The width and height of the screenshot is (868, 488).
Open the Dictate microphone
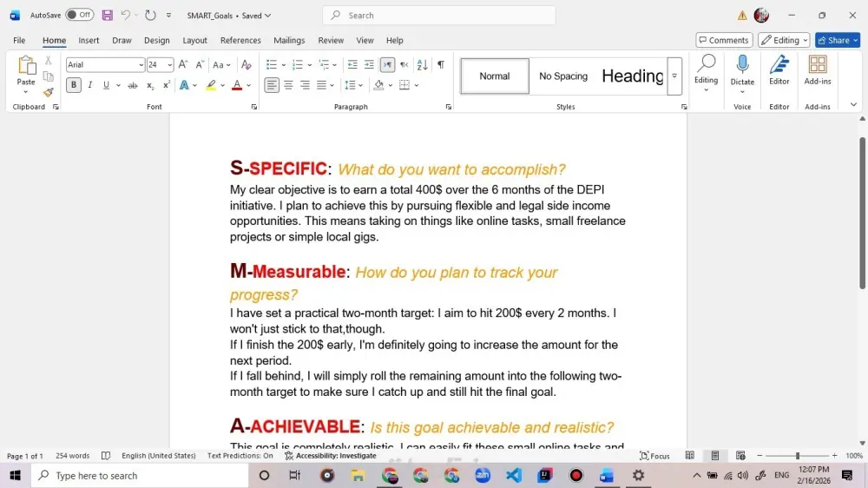pyautogui.click(x=742, y=70)
